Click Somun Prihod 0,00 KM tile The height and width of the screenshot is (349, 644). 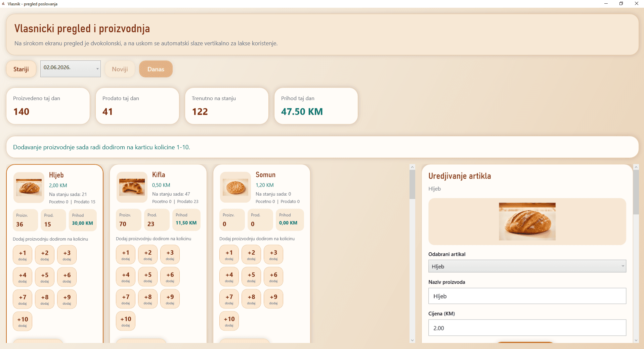(x=290, y=220)
